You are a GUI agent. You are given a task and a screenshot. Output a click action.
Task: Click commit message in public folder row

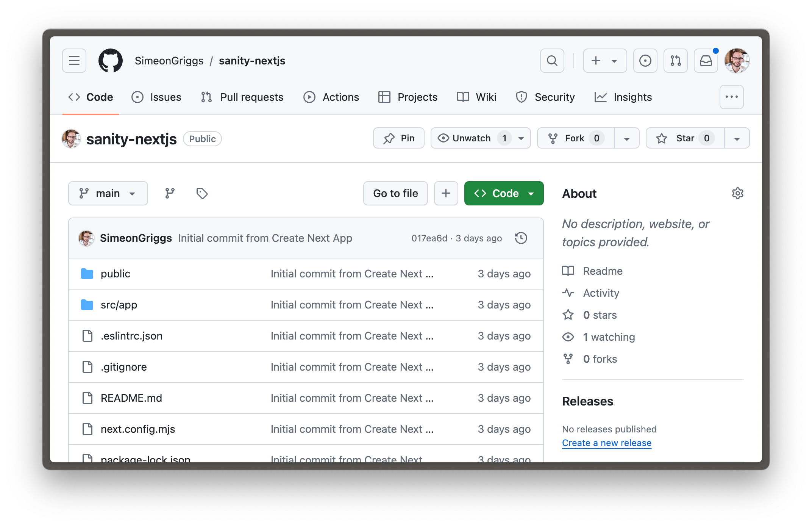tap(352, 274)
